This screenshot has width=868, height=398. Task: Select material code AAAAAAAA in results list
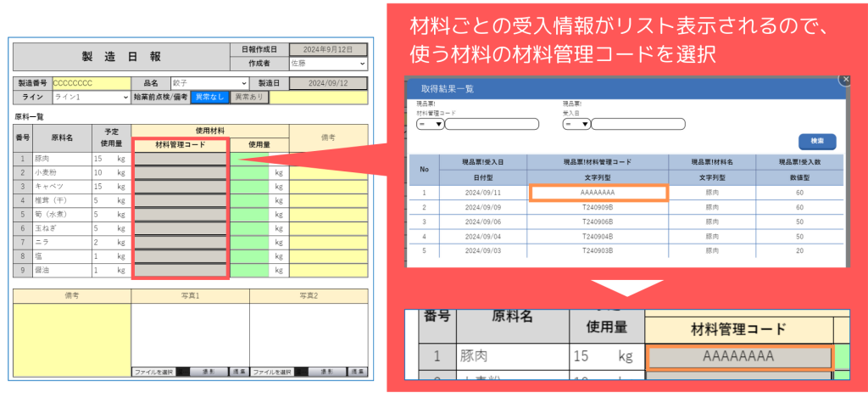[598, 193]
